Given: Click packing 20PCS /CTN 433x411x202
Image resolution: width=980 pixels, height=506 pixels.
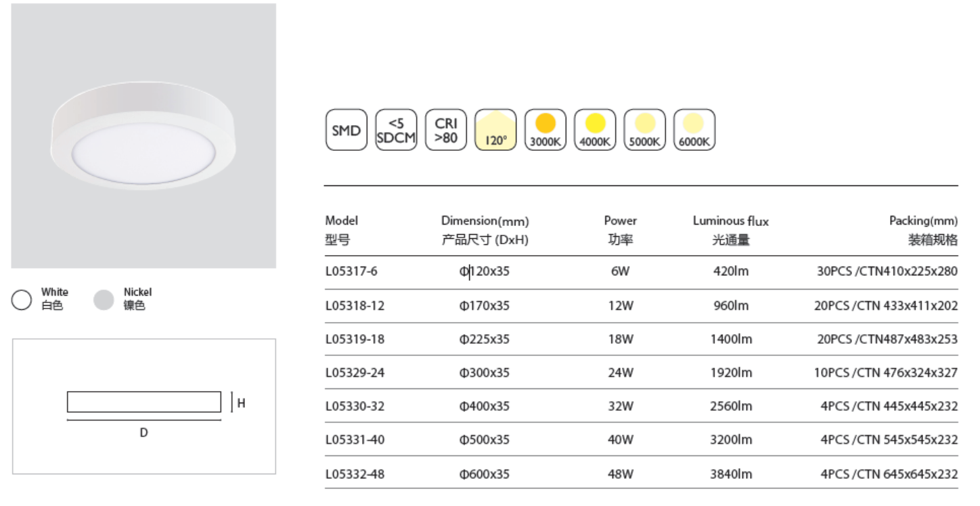Looking at the screenshot, I should [886, 306].
